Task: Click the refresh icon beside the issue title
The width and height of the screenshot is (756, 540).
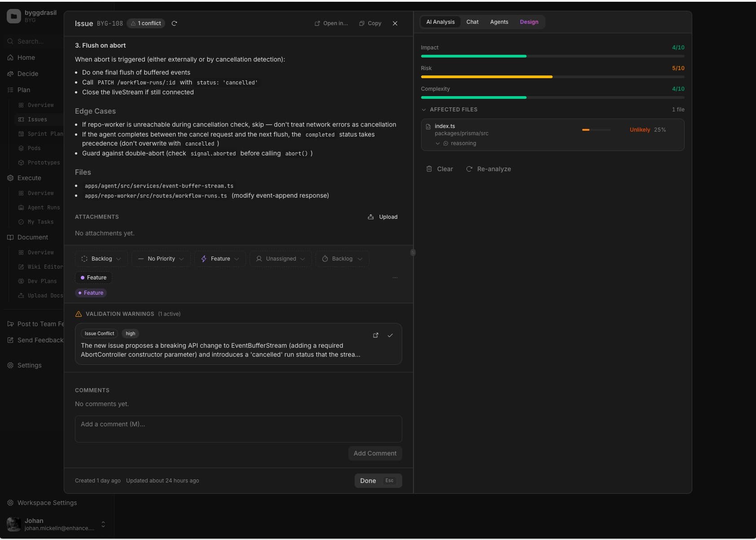Action: [x=175, y=23]
